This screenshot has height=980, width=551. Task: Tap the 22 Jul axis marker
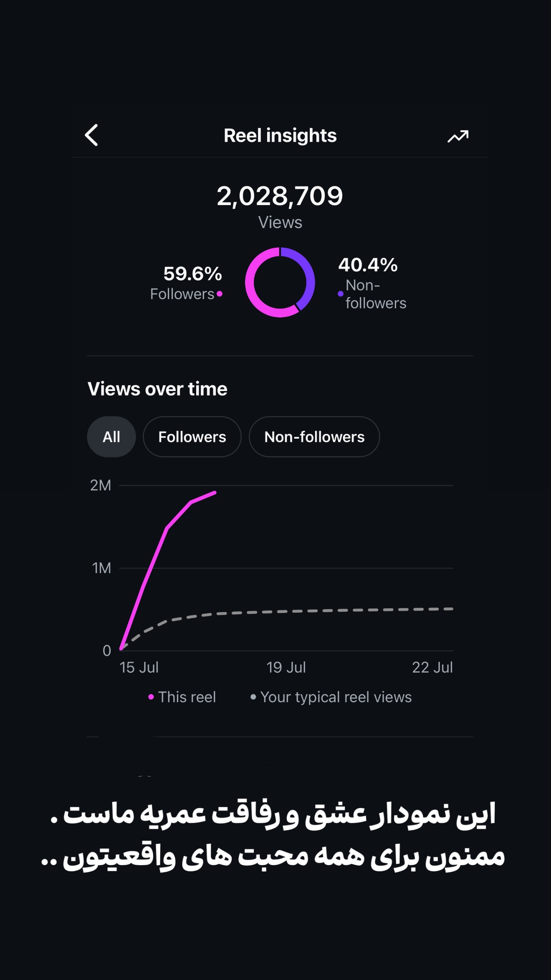(432, 667)
